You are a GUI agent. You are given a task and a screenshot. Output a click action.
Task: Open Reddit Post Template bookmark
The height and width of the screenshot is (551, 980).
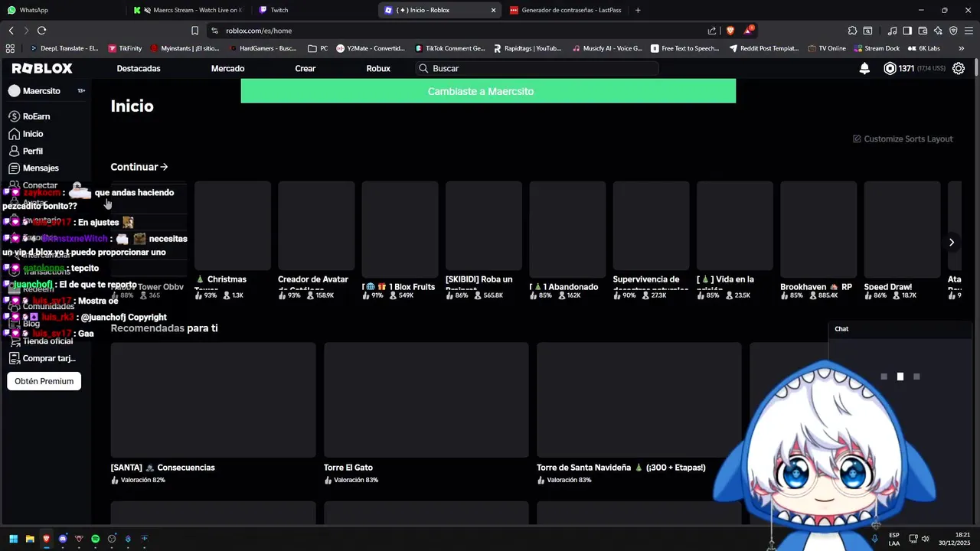[x=763, y=48]
